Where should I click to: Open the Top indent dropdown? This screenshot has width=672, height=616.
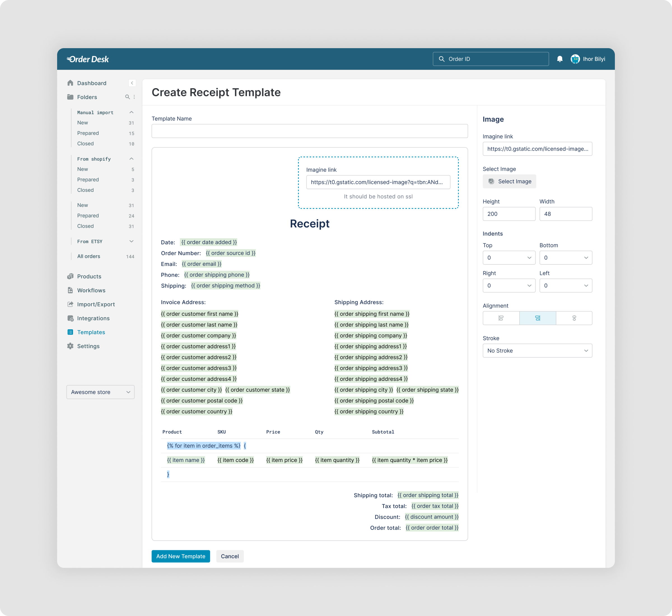point(509,258)
